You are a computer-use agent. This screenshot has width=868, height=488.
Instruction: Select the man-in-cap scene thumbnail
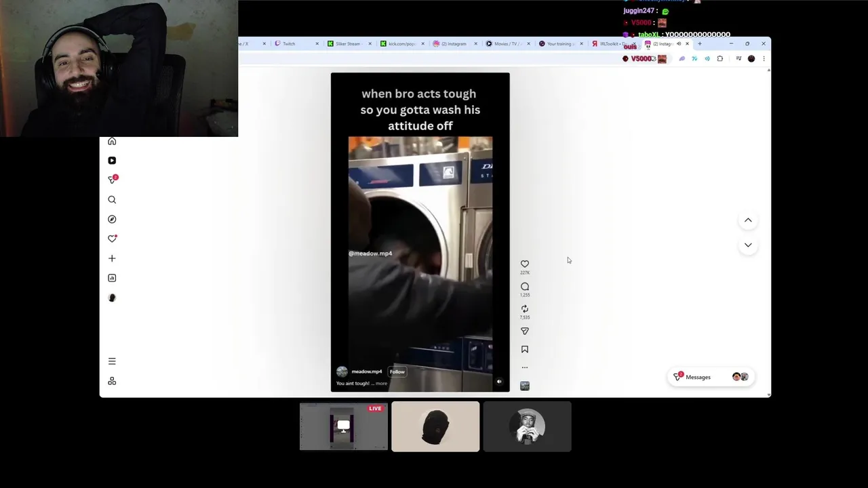[x=528, y=426]
